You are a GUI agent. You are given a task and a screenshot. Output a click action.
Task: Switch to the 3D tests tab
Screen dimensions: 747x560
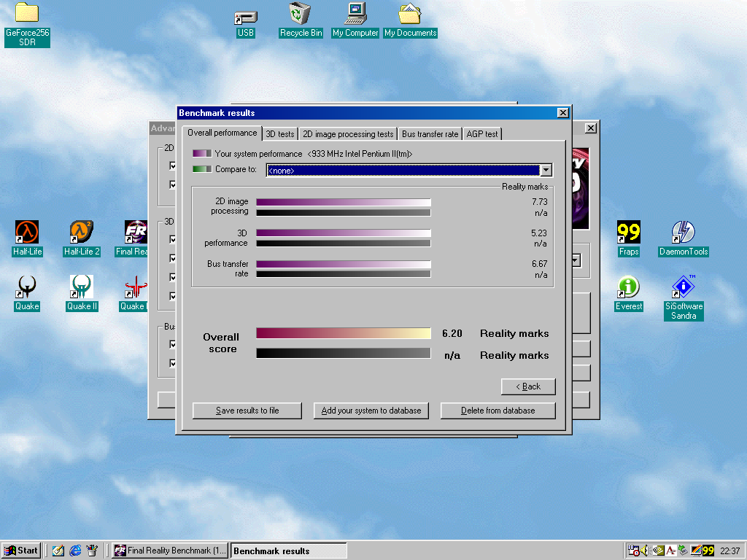[280, 134]
